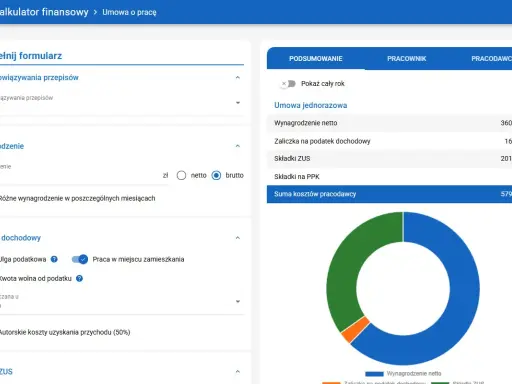Click the Składki na PPK row

(389, 176)
